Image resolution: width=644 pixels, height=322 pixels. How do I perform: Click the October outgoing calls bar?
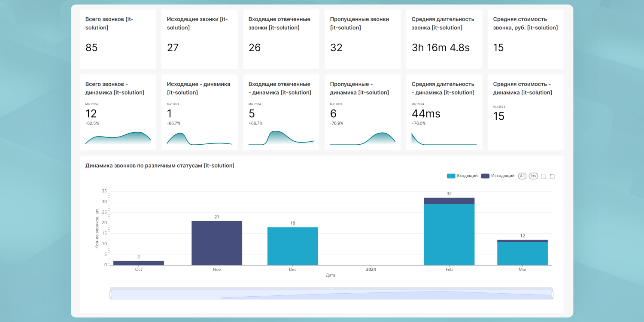[139, 263]
